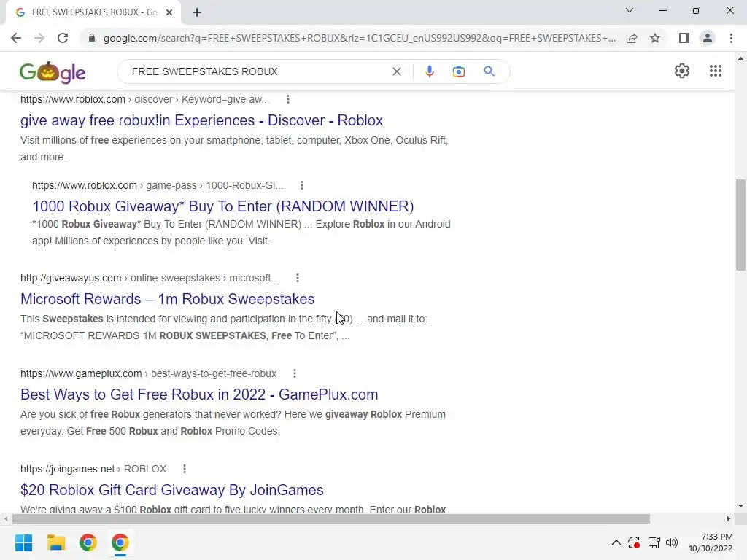747x560 pixels.
Task: Search by image with the camera icon
Action: [459, 71]
